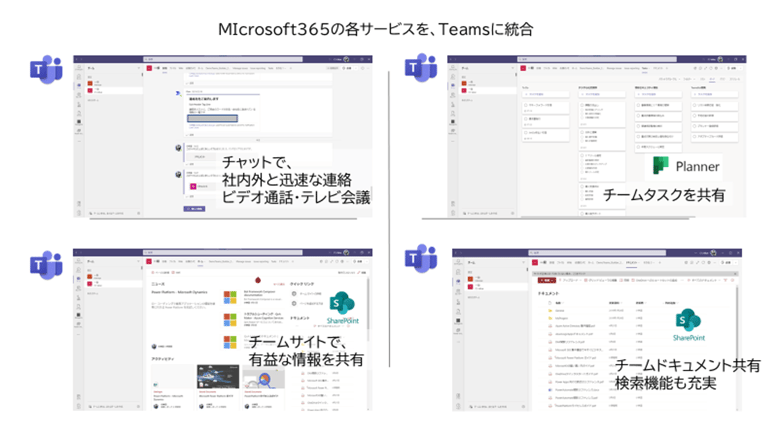778x437 pixels.
Task: Click add task in the fourth Planner bucket
Action: (x=715, y=94)
